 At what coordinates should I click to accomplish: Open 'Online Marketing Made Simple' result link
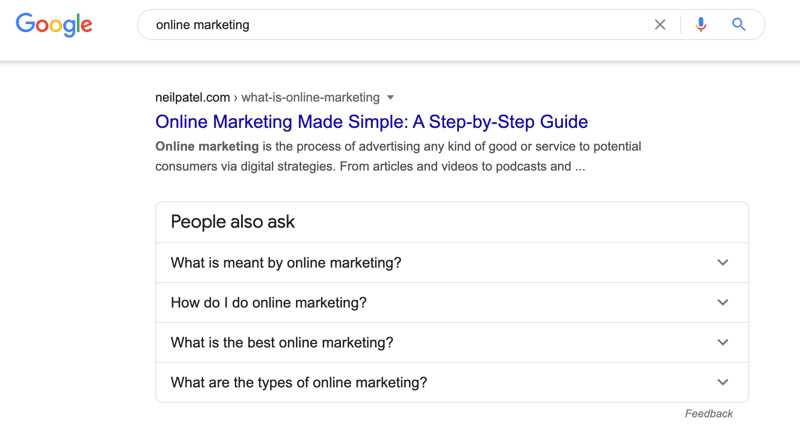point(371,121)
